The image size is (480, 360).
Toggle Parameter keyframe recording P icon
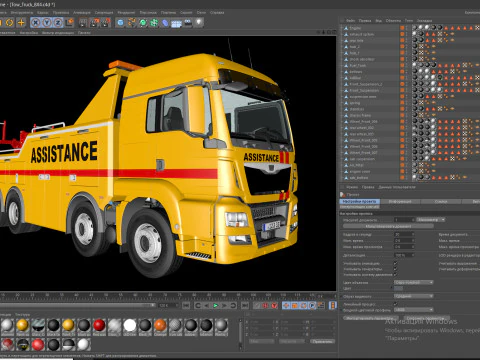coord(312,305)
